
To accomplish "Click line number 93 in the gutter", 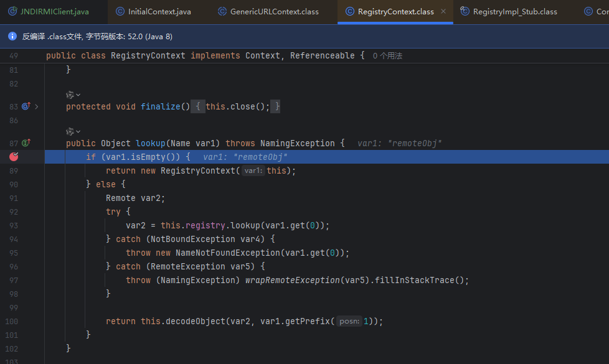I will [x=14, y=225].
